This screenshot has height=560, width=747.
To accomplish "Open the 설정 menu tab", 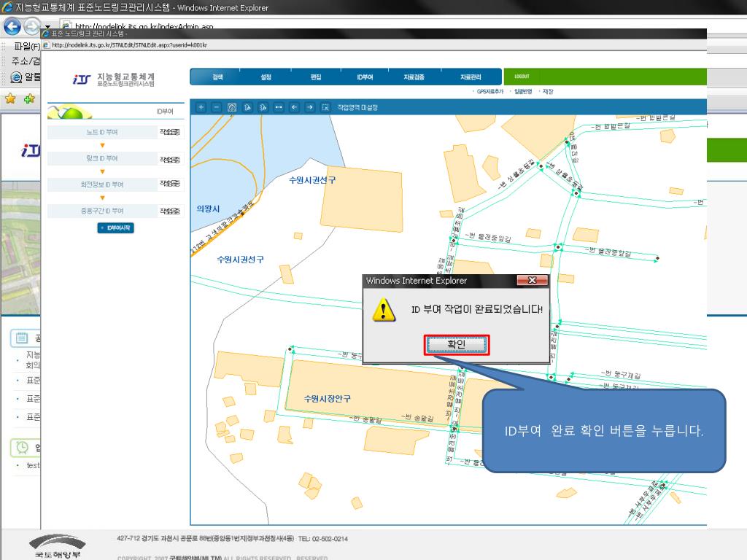I will [266, 77].
